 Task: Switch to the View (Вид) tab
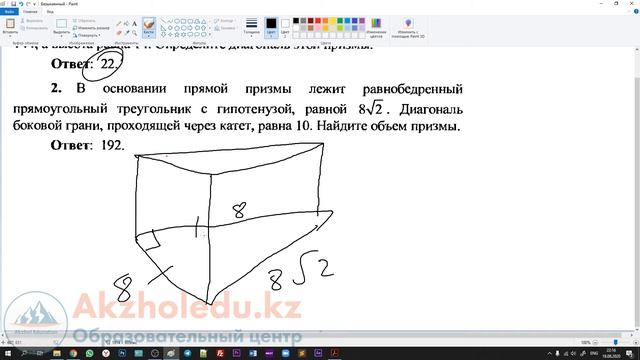tap(50, 11)
